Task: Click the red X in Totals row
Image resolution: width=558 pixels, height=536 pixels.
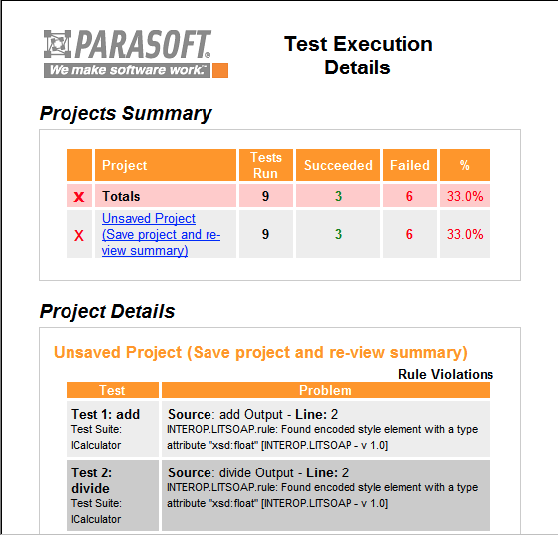Action: click(x=79, y=196)
